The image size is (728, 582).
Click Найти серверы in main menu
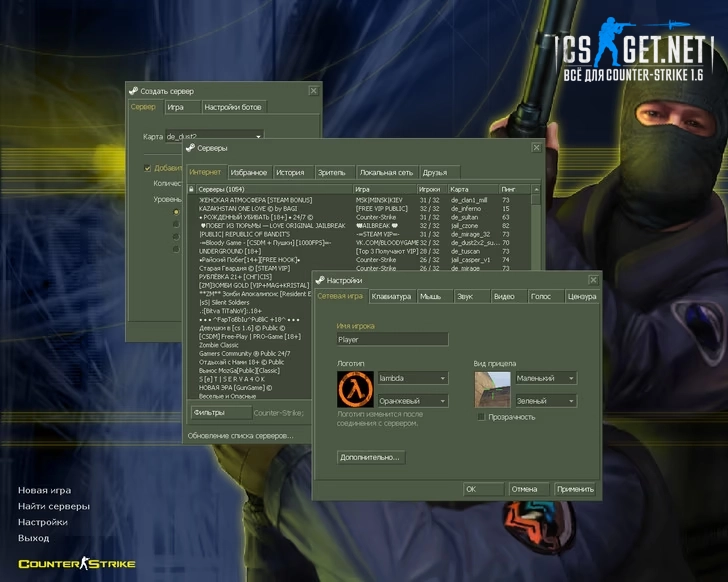point(53,506)
